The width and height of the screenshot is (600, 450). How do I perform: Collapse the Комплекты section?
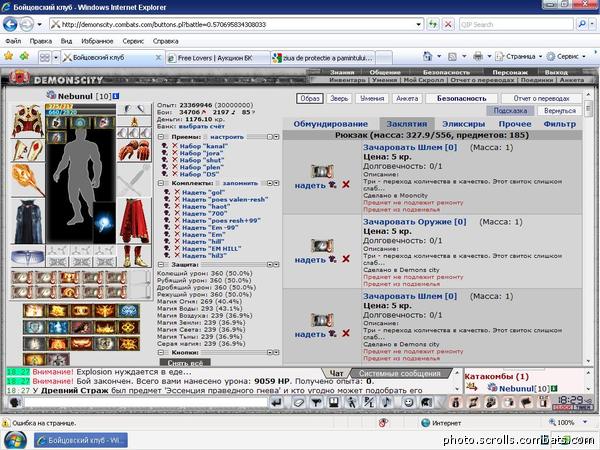coord(161,183)
